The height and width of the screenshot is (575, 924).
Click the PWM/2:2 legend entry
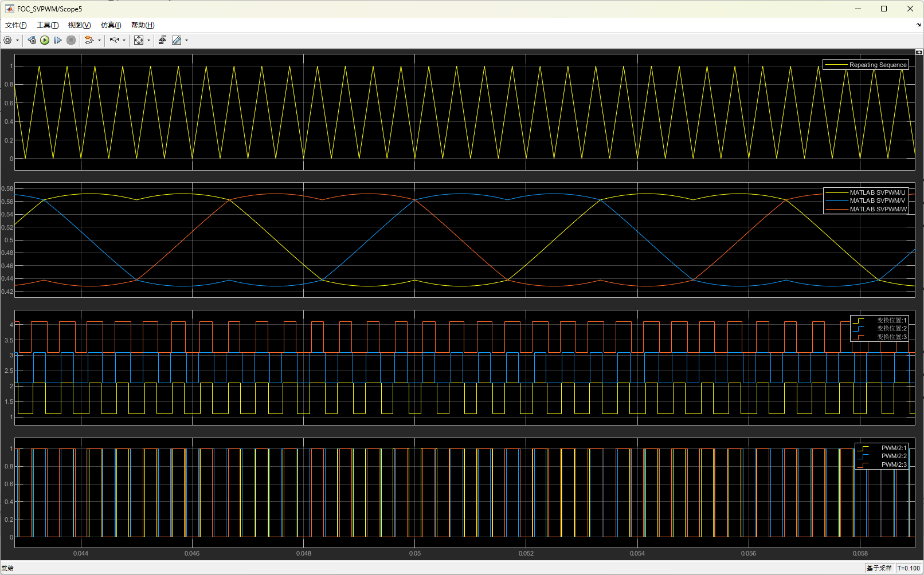pyautogui.click(x=882, y=456)
